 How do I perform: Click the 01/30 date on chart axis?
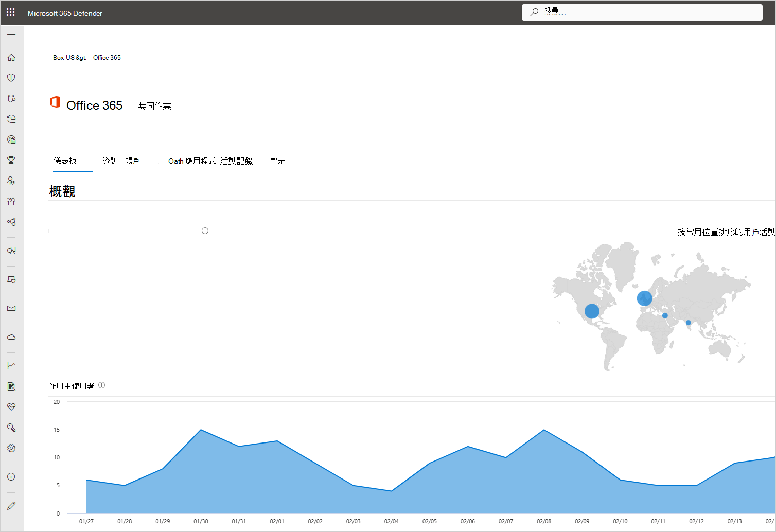point(201,521)
